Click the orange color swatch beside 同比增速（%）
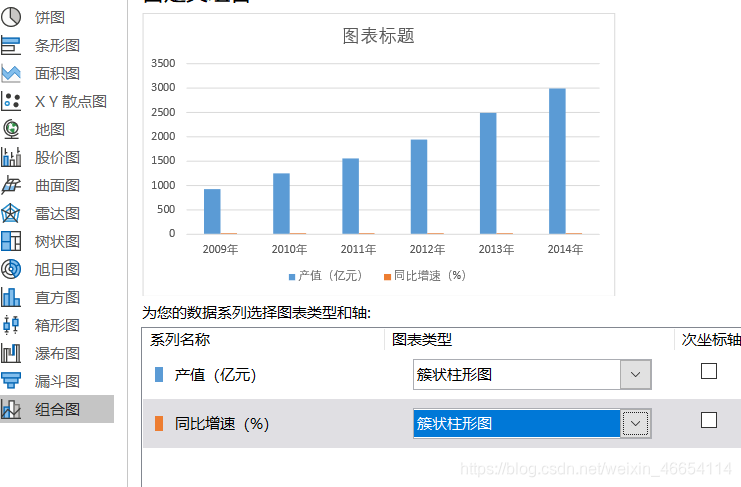Viewport: 741px width, 487px height. point(159,423)
